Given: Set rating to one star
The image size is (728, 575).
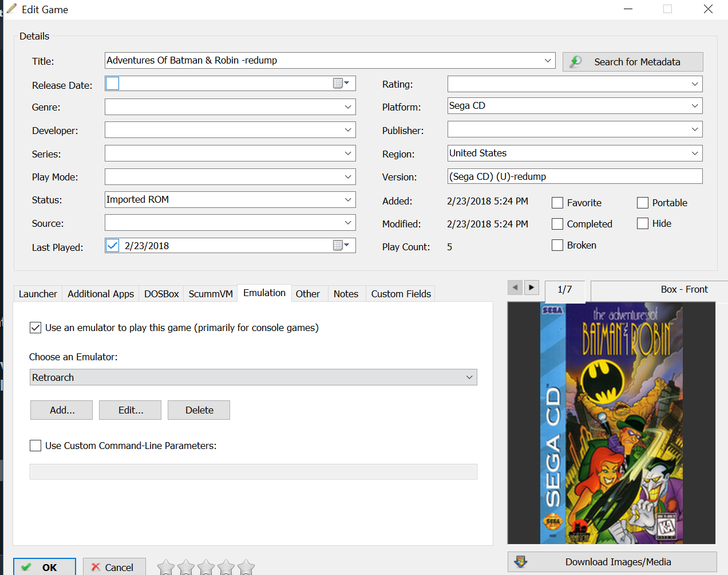Looking at the screenshot, I should point(166,568).
